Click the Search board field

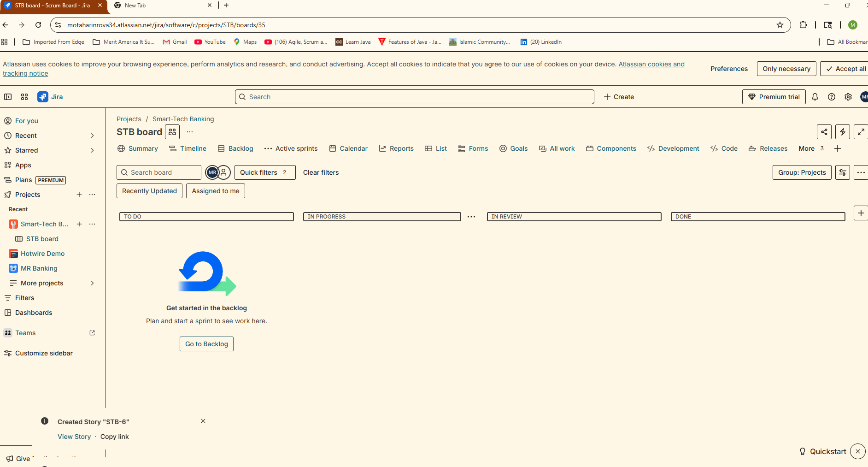point(159,172)
